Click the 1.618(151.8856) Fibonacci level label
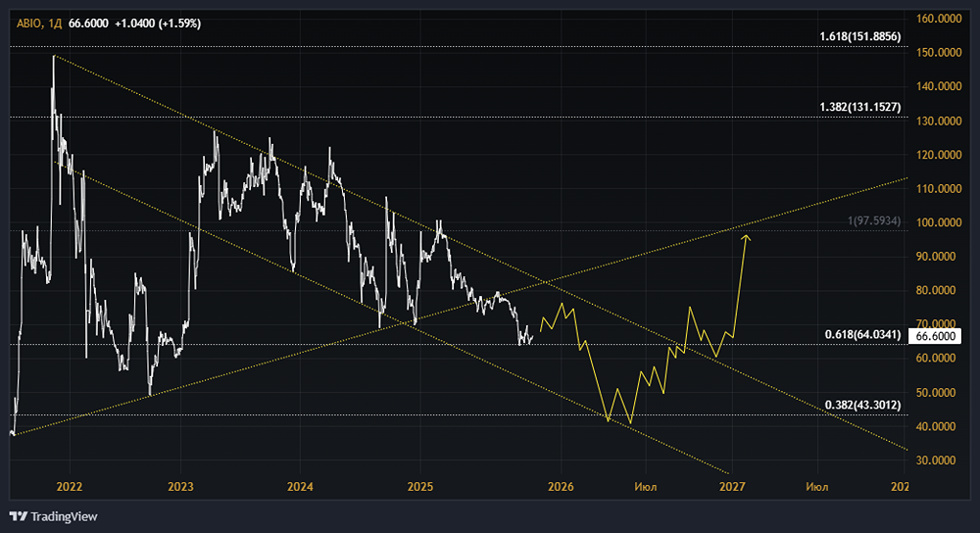 click(x=860, y=37)
